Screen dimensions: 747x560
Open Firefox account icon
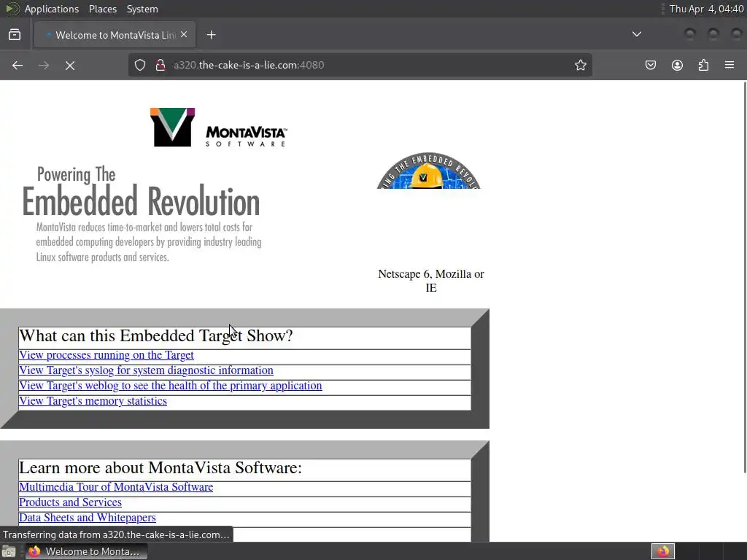click(677, 65)
